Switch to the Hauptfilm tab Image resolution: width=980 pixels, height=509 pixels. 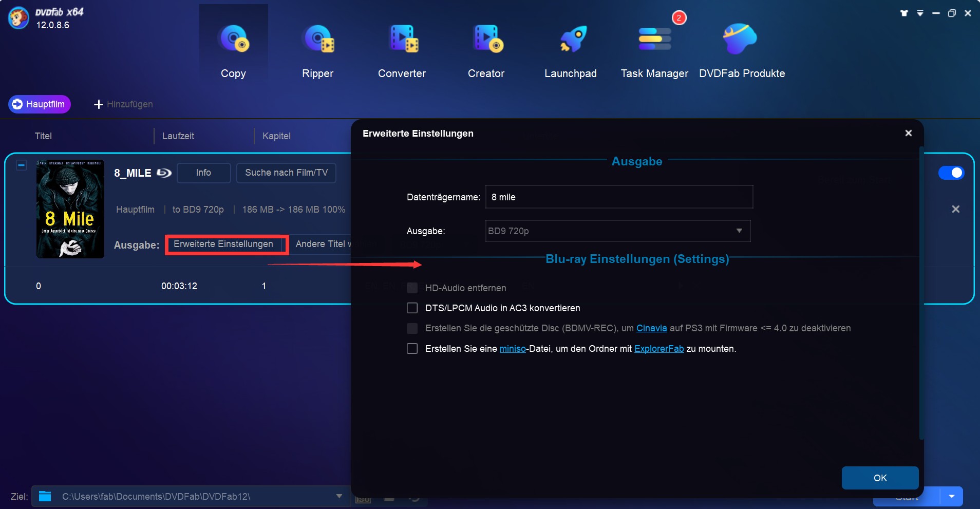pos(40,104)
